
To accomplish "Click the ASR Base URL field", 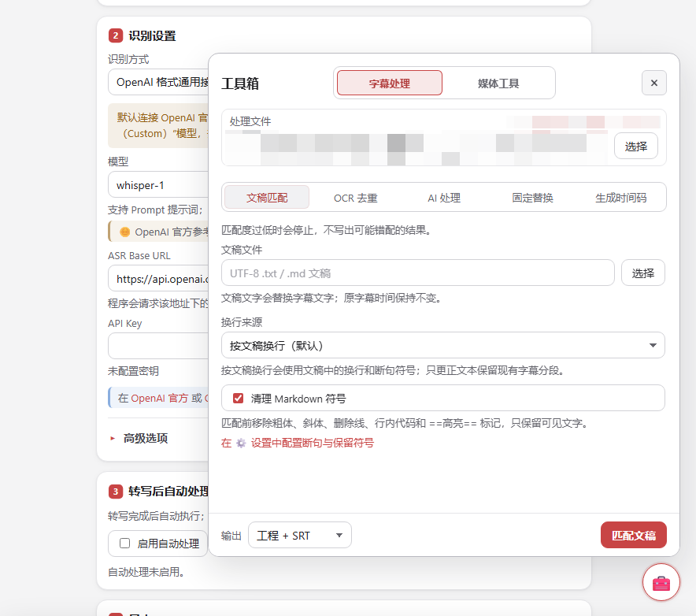I will click(x=158, y=279).
